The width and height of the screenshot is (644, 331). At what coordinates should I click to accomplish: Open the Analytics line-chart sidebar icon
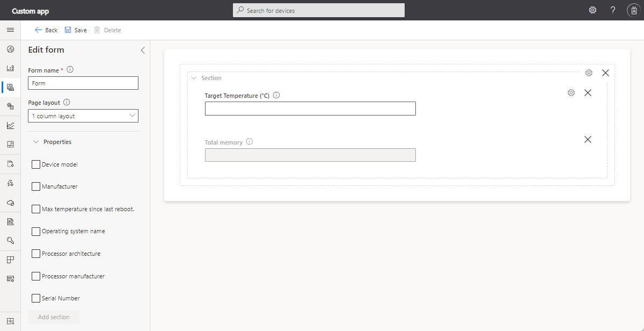(10, 126)
